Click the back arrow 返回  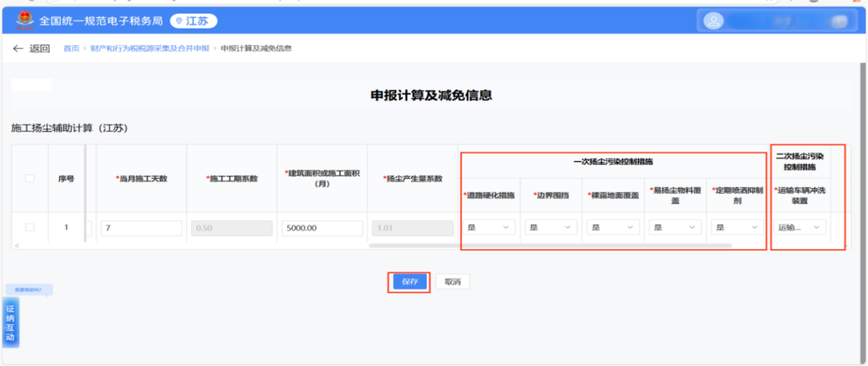click(x=31, y=48)
